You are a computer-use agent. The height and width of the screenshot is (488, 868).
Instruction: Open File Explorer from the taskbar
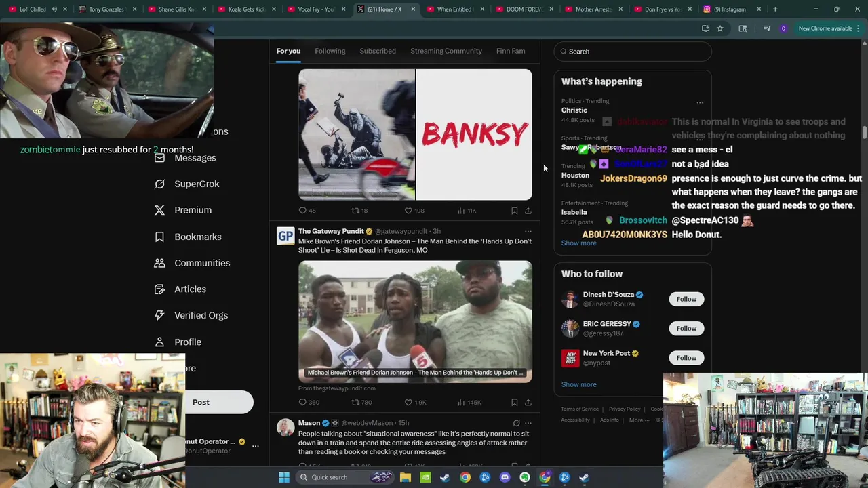coord(405,477)
